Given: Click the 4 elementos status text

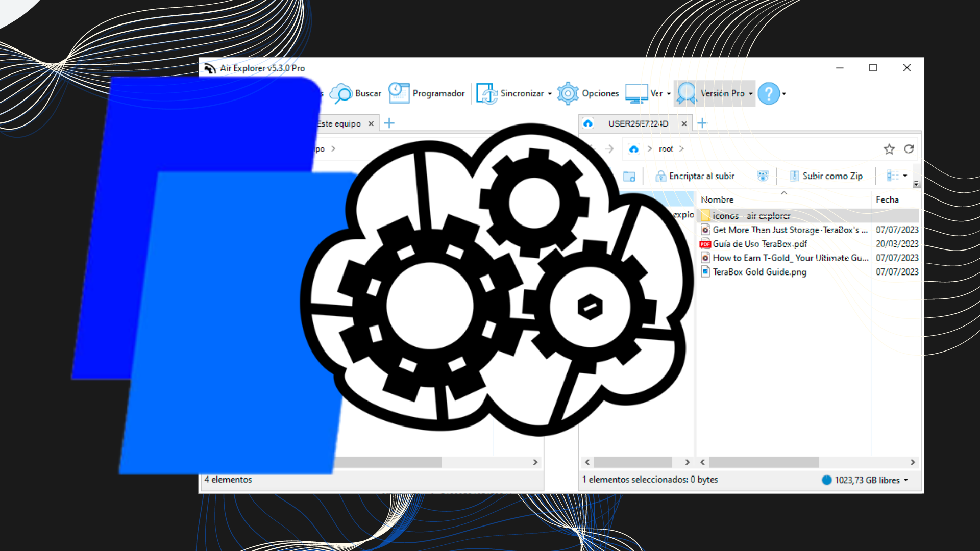Looking at the screenshot, I should [x=228, y=480].
